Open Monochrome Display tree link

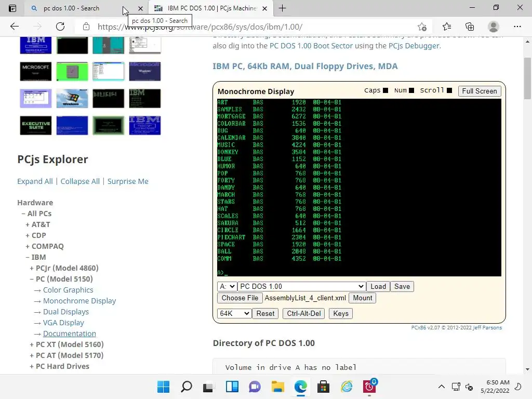coord(79,301)
